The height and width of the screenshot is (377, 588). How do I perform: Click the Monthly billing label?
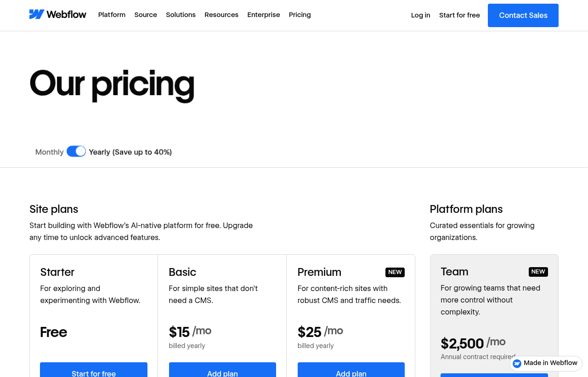(x=50, y=152)
